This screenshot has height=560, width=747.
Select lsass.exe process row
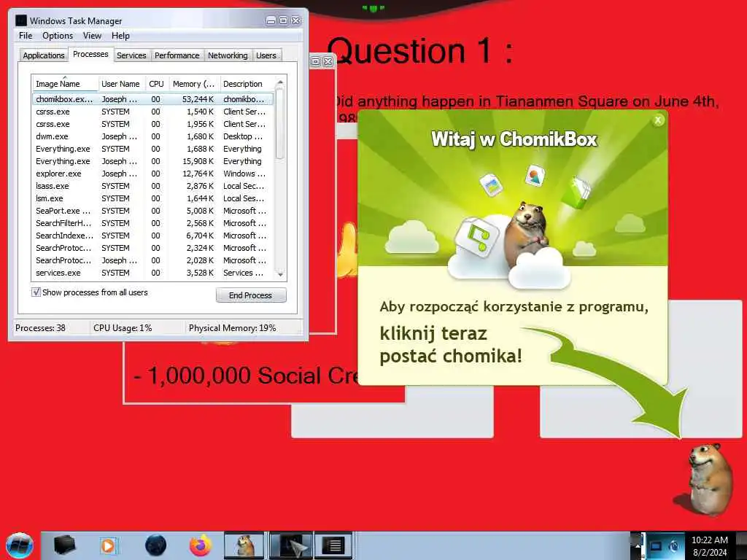[x=153, y=186]
